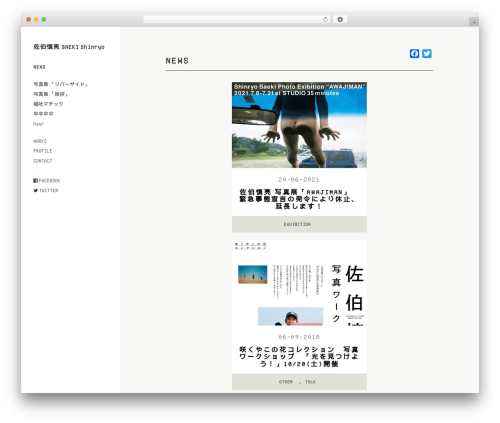
Task: Click the EXHIBITION category tag
Action: pyautogui.click(x=297, y=224)
